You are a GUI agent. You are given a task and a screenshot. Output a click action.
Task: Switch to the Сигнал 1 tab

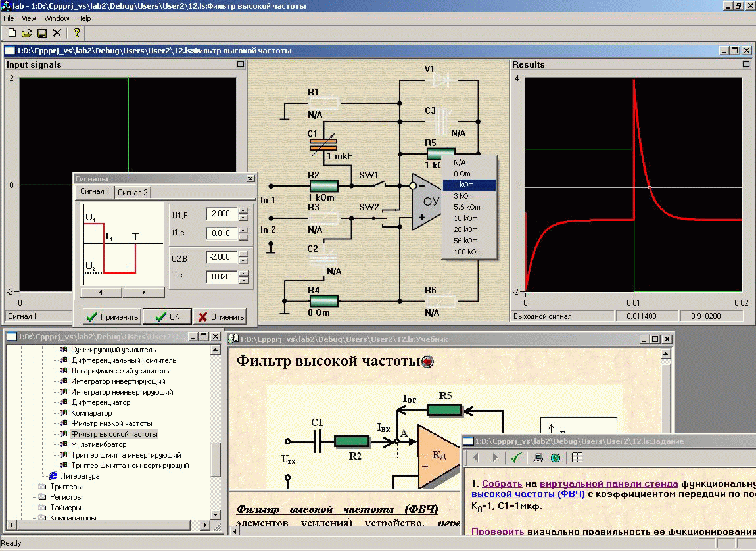click(x=95, y=191)
